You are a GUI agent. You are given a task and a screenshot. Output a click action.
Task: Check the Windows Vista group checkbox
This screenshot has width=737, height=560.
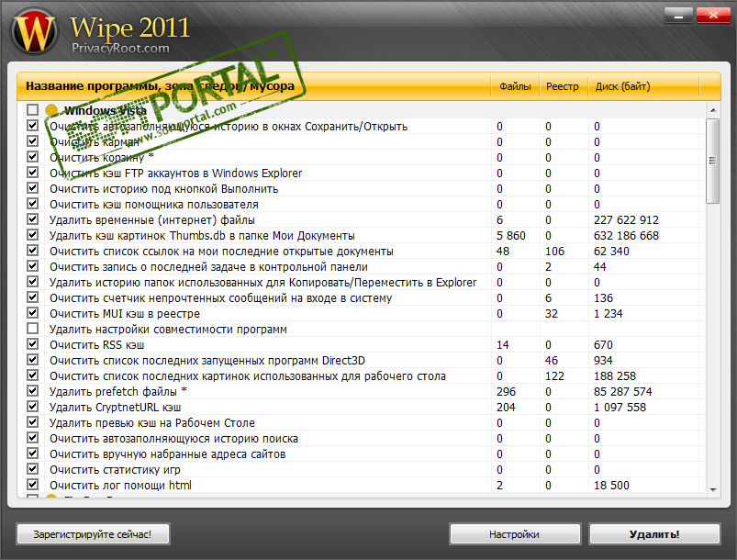click(x=32, y=110)
